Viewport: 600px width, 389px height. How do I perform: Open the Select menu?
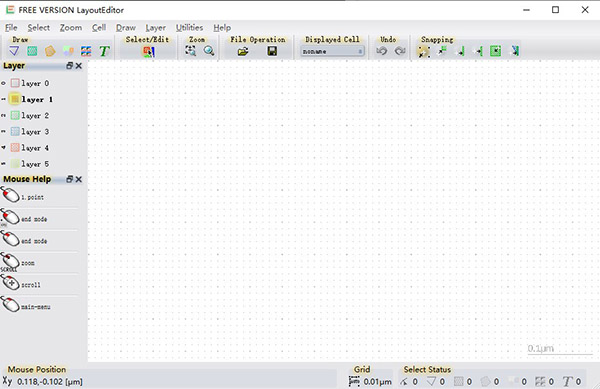[x=39, y=28]
